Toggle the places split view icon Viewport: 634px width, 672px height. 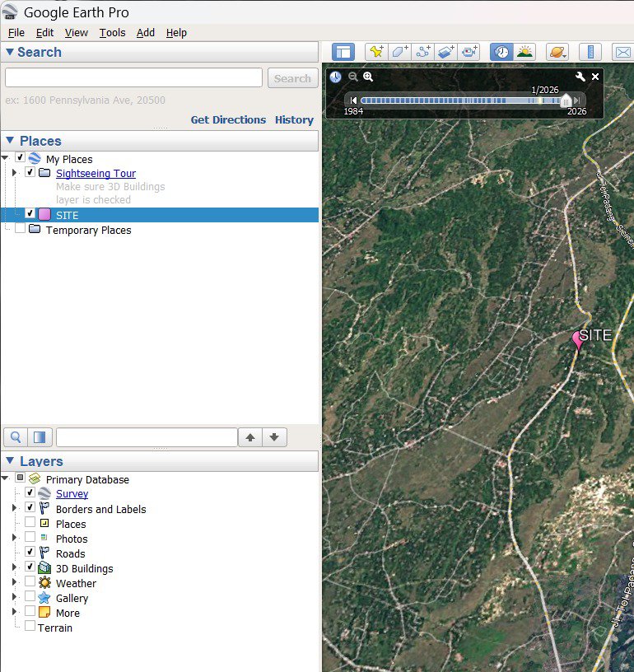(x=40, y=437)
